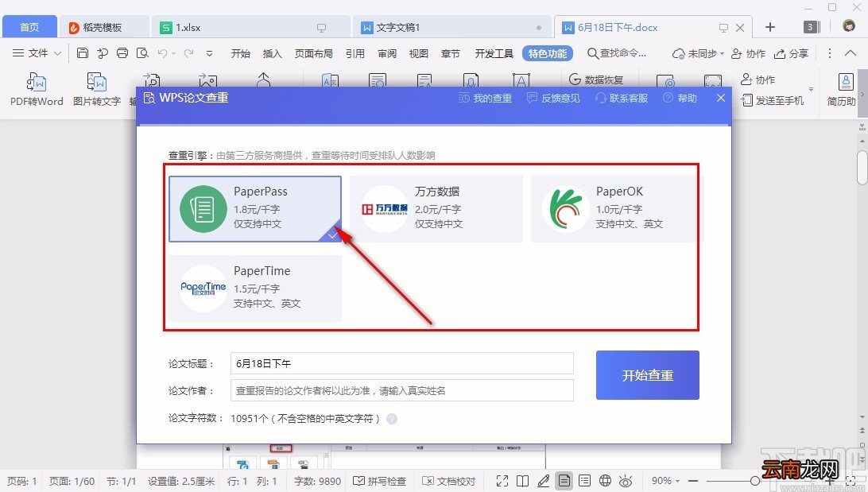Open the 文件 menu

(x=37, y=53)
